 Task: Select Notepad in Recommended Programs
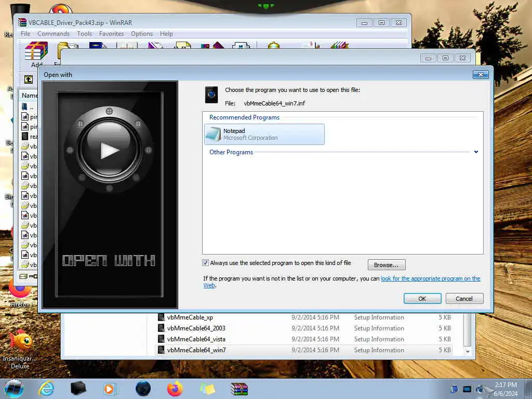264,135
